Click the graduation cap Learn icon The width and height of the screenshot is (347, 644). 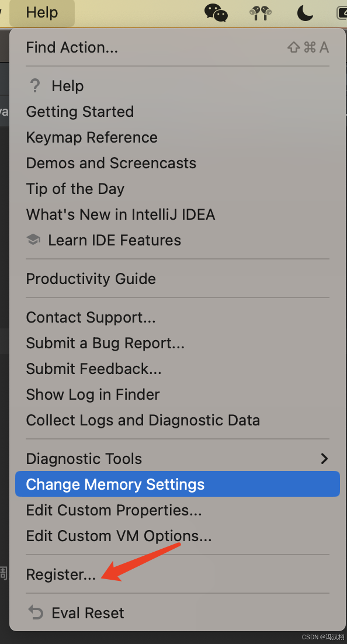click(x=33, y=240)
